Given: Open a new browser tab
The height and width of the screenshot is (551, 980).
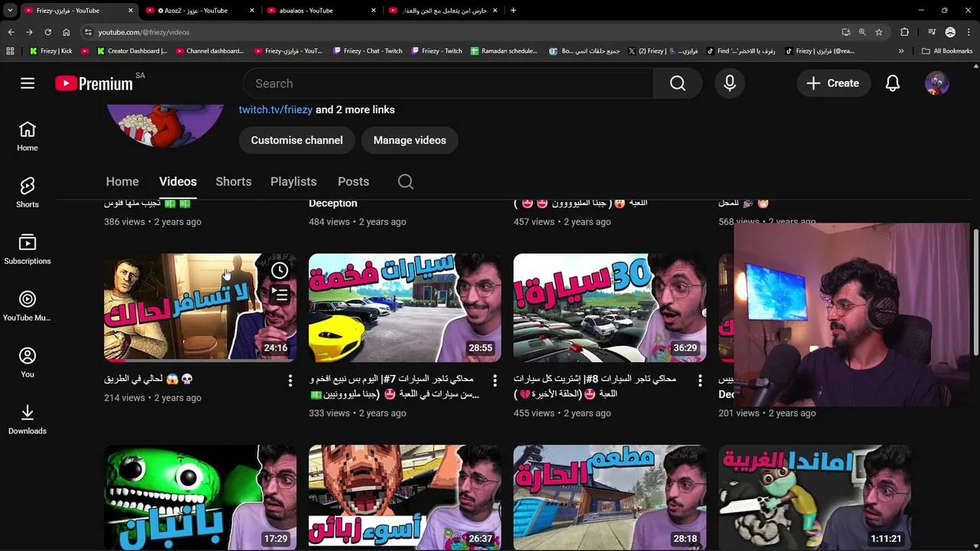Looking at the screenshot, I should point(513,11).
